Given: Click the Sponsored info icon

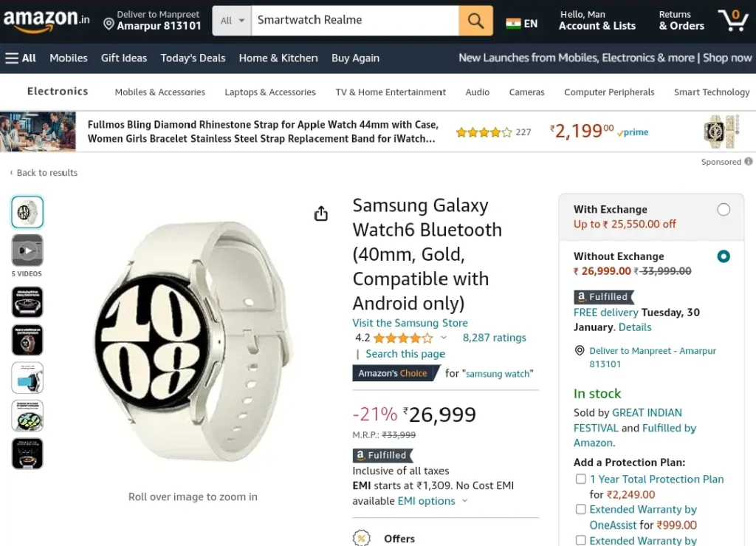Looking at the screenshot, I should click(749, 162).
